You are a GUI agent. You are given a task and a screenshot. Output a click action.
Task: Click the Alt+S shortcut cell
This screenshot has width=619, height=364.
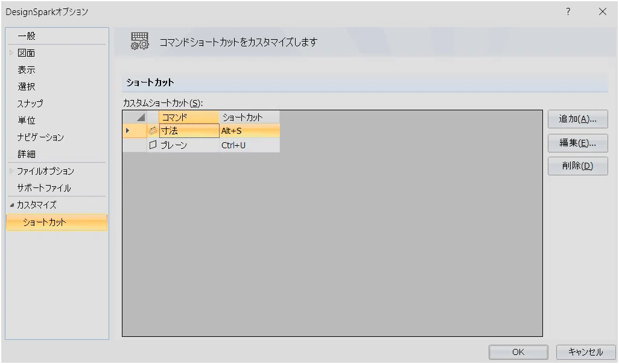(250, 131)
